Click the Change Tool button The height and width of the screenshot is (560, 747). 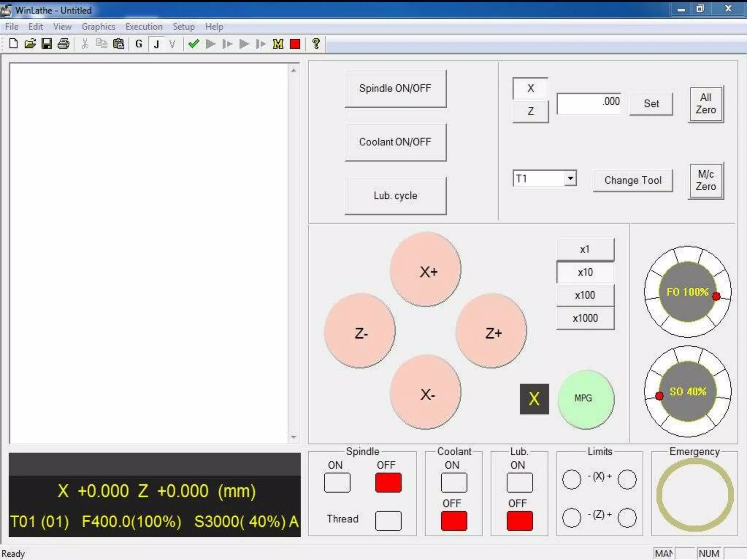[x=632, y=180]
